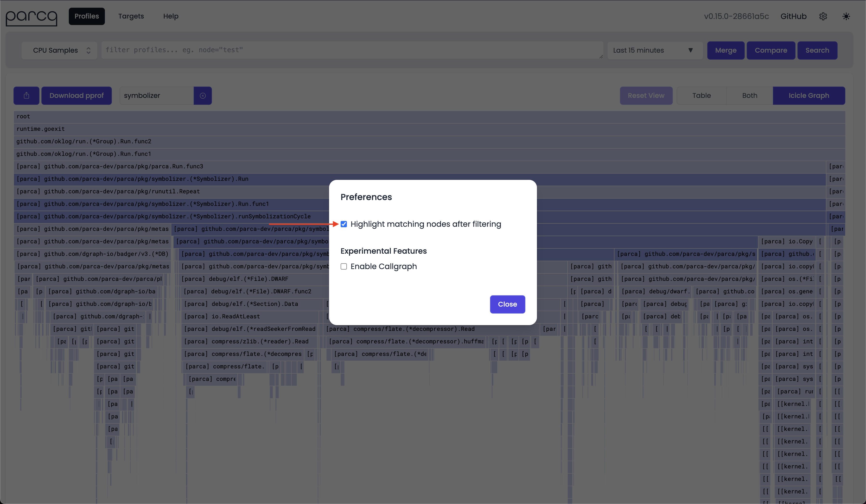Enable the Callgraph experimental checkbox

(344, 266)
